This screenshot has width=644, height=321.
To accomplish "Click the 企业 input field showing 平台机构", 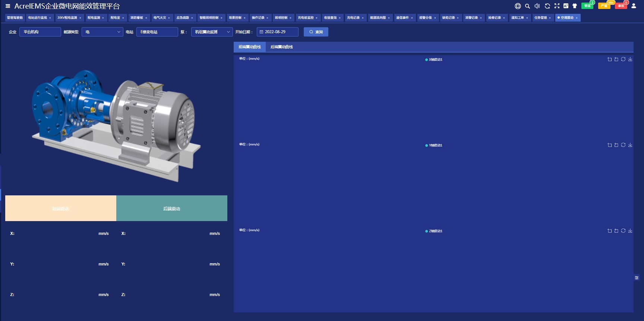I will click(x=40, y=32).
